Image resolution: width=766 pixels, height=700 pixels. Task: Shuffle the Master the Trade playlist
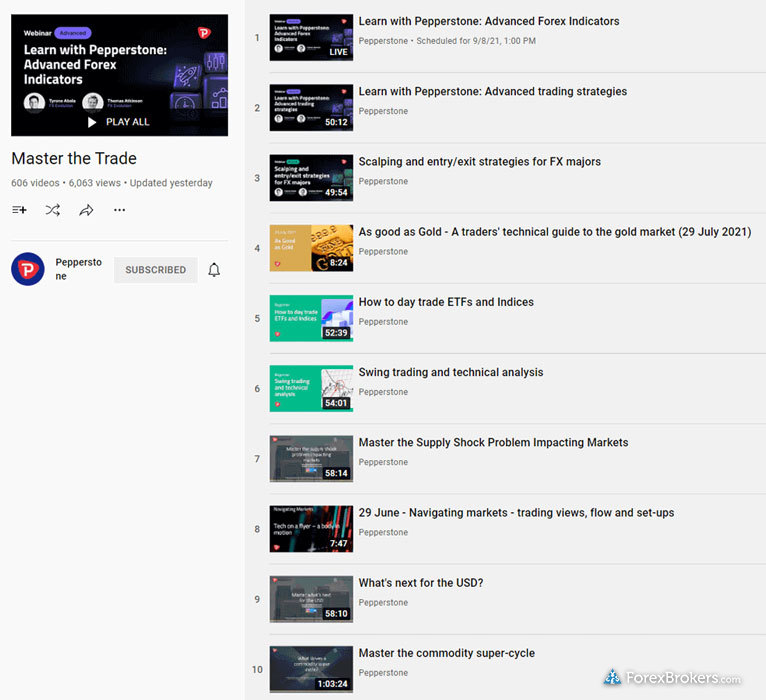tap(52, 210)
